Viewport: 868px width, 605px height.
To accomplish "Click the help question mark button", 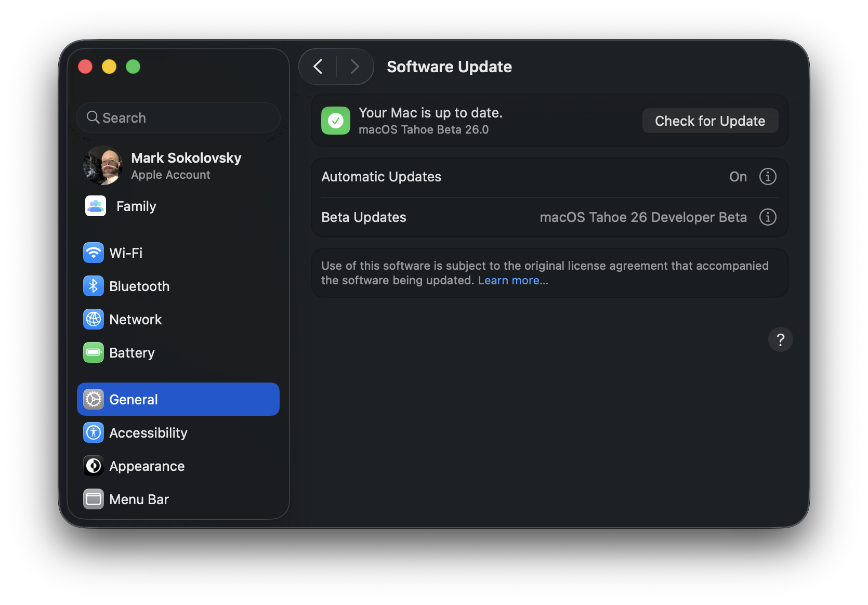I will pyautogui.click(x=780, y=340).
